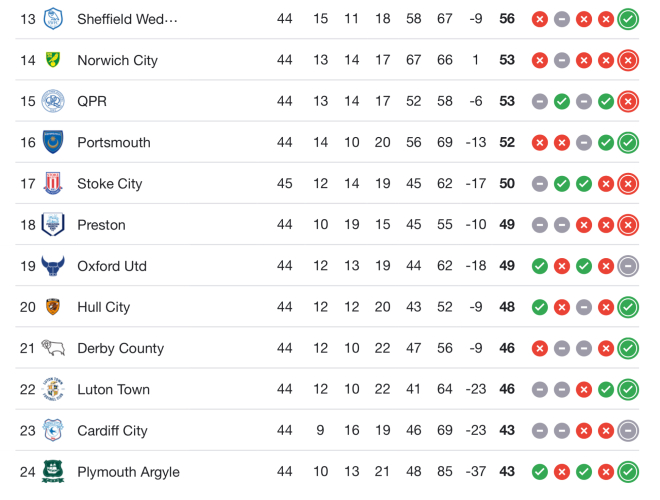
Task: Open the Norwich City team link
Action: (x=117, y=60)
